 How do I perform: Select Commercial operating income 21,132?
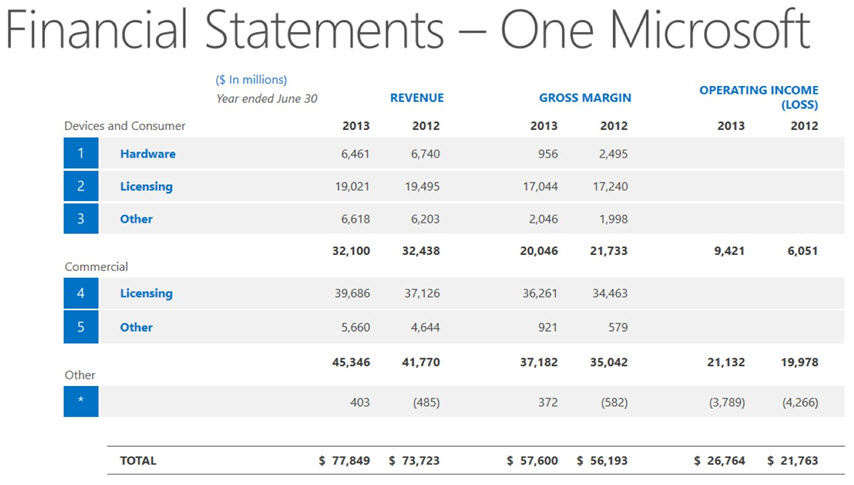tap(726, 362)
